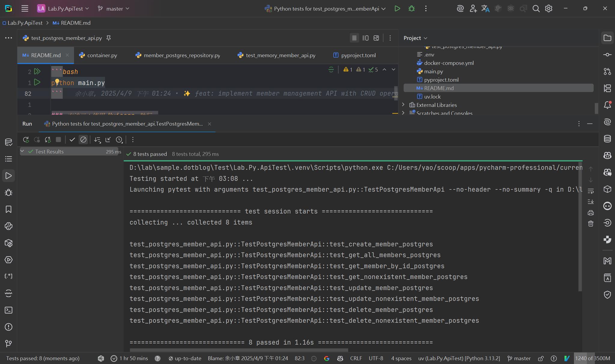Viewport: 615px width, 364px height.
Task: Open test history clock icon
Action: [119, 140]
